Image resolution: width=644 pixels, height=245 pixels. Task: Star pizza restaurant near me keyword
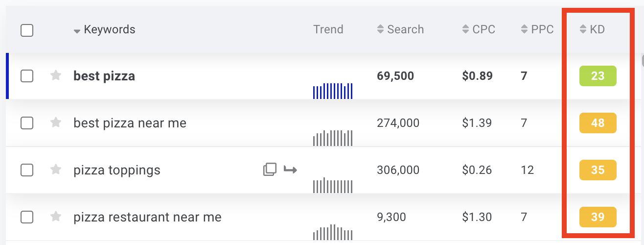[x=56, y=217]
